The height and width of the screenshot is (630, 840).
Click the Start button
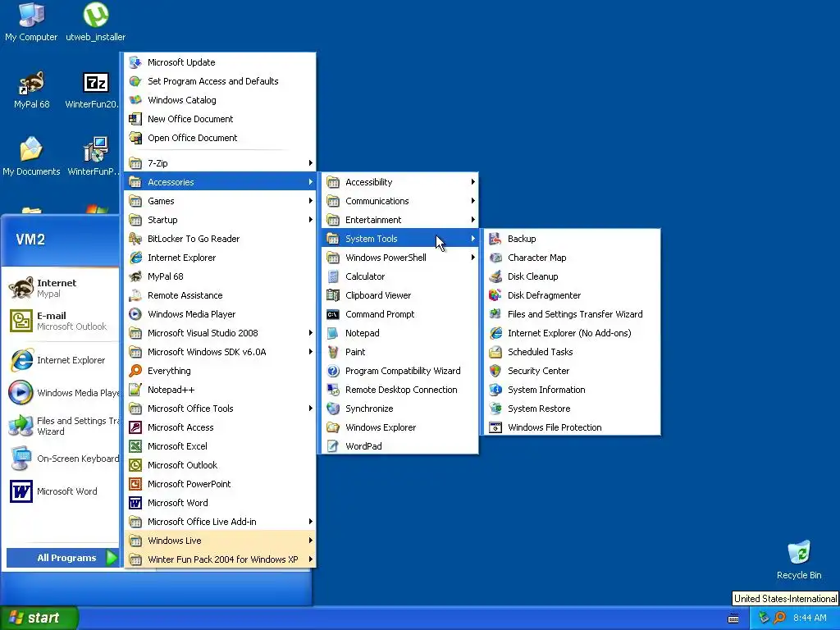[x=39, y=618]
